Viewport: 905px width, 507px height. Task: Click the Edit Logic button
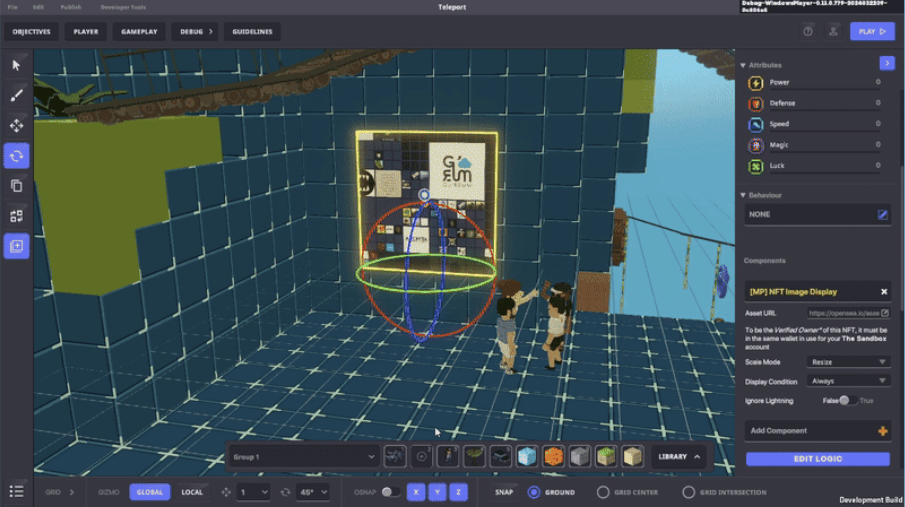817,459
